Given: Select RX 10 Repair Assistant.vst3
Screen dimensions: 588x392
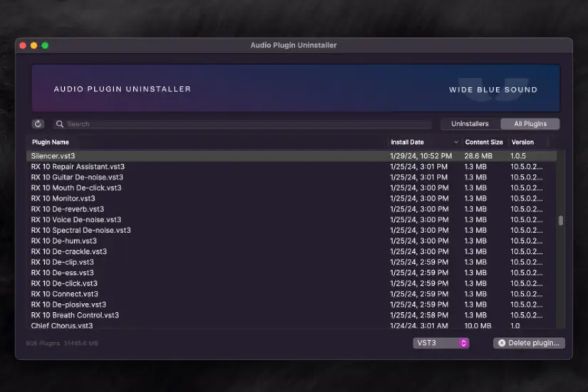Looking at the screenshot, I should tap(292, 167).
